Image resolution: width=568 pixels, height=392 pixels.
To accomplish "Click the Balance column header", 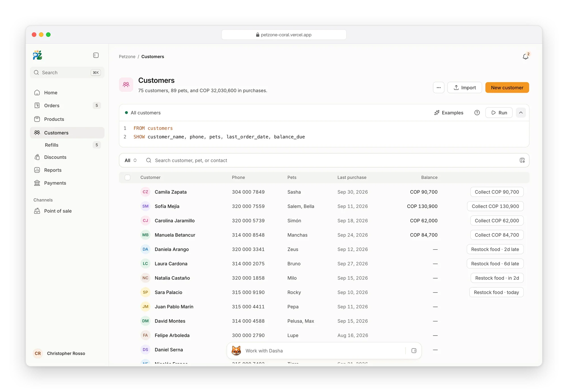I will point(429,177).
